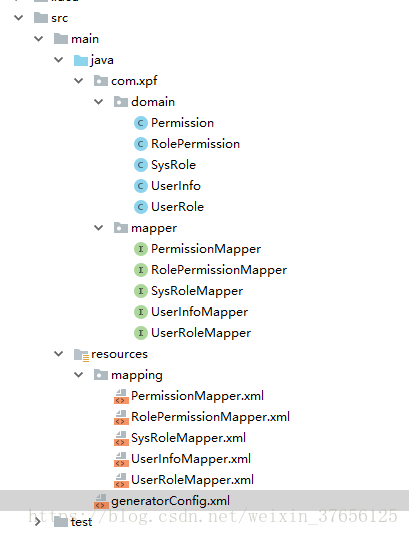Collapse the java source folder chevron
The width and height of the screenshot is (409, 536).
pos(59,60)
